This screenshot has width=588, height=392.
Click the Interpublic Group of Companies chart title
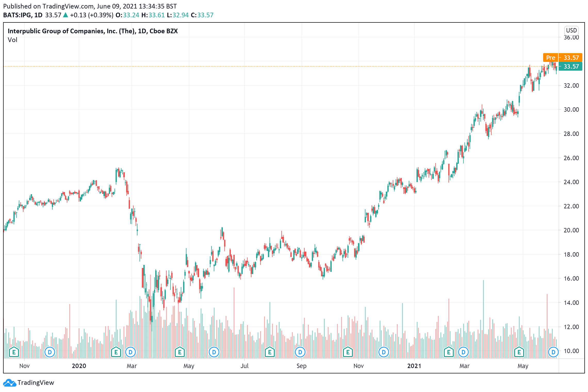tap(93, 31)
